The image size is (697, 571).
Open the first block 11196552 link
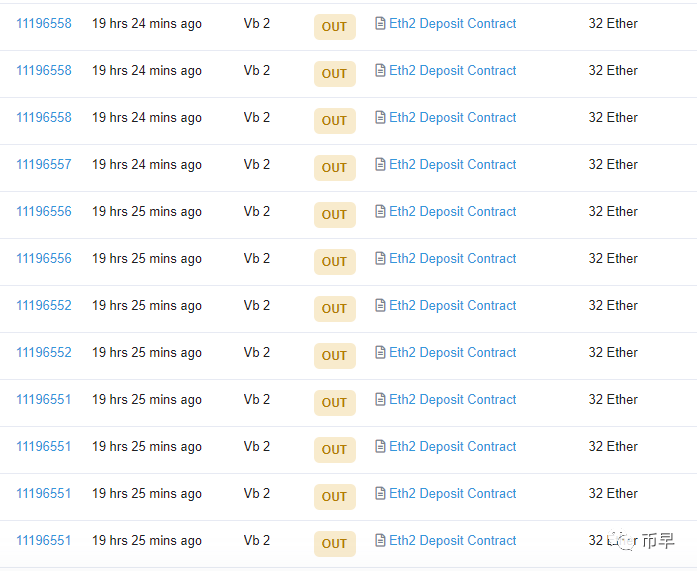click(44, 306)
